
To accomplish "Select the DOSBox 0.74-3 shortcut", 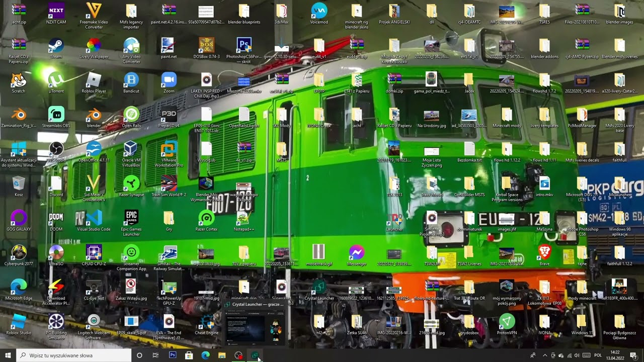I will [x=206, y=49].
